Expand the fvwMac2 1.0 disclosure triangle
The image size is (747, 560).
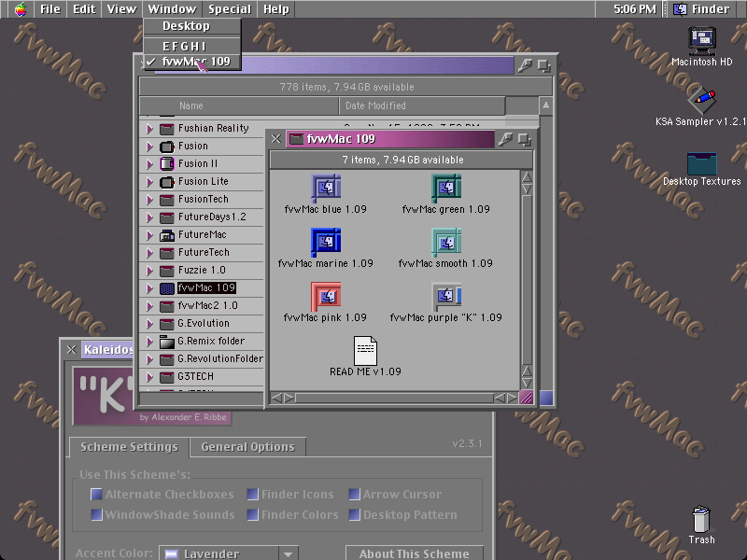click(149, 306)
